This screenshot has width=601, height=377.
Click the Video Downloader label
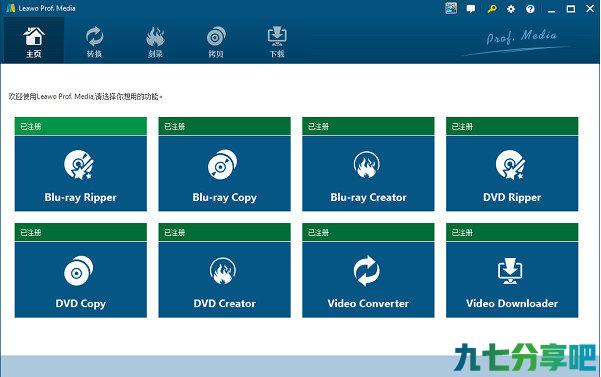click(512, 303)
